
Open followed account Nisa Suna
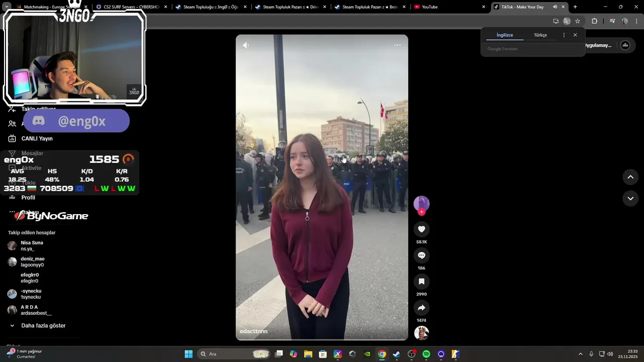(26, 246)
